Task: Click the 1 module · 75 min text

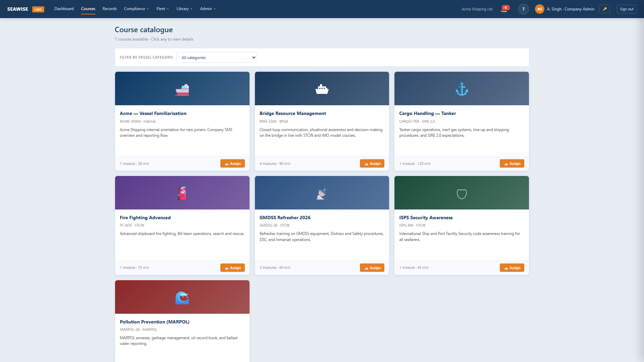Action: click(x=134, y=267)
